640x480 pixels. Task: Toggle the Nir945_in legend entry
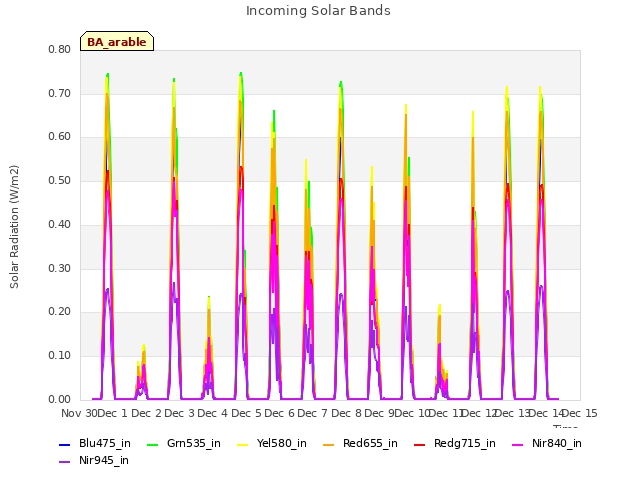(x=94, y=461)
